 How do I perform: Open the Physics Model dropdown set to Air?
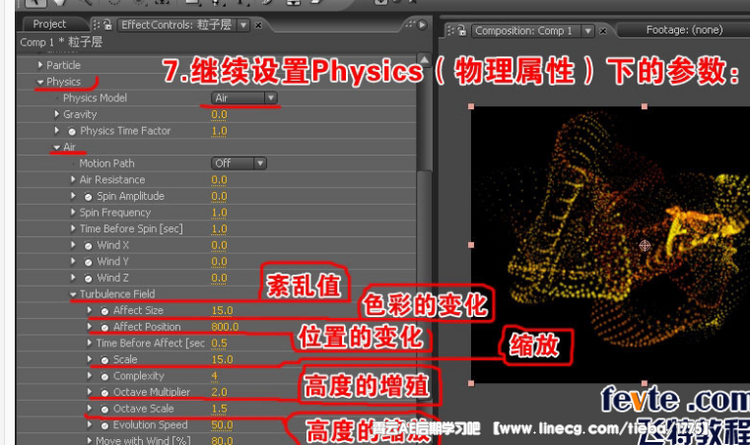[244, 98]
